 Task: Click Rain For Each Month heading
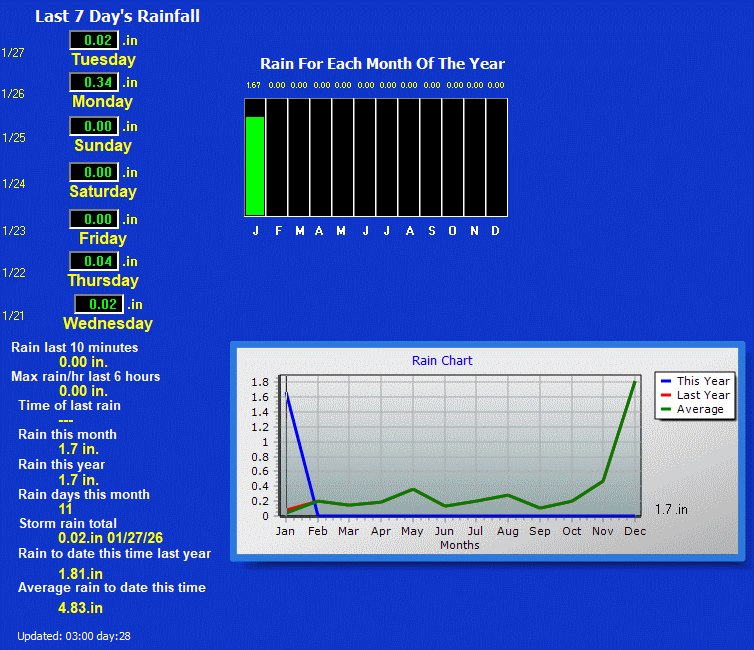[382, 64]
